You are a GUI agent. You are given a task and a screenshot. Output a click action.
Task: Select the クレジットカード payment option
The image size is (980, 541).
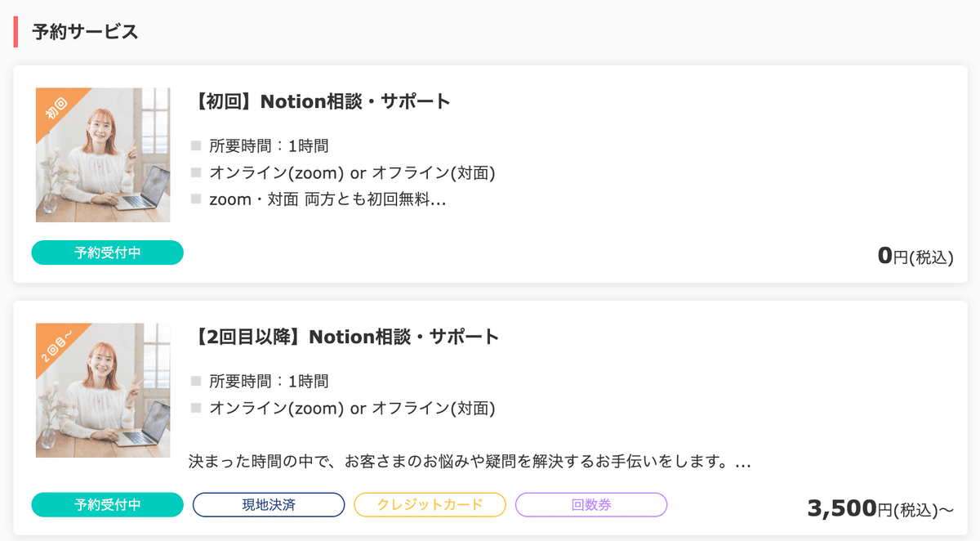[430, 504]
